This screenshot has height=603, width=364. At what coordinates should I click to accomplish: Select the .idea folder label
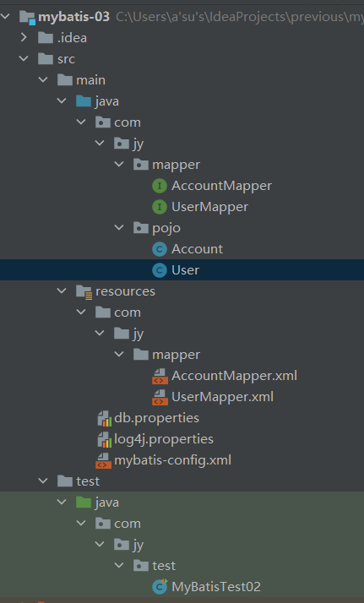(72, 38)
